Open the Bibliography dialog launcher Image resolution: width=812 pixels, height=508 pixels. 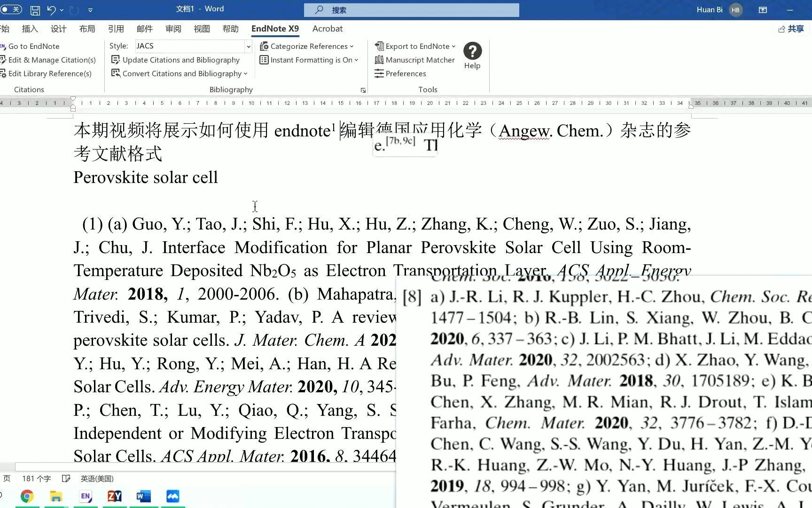click(363, 90)
